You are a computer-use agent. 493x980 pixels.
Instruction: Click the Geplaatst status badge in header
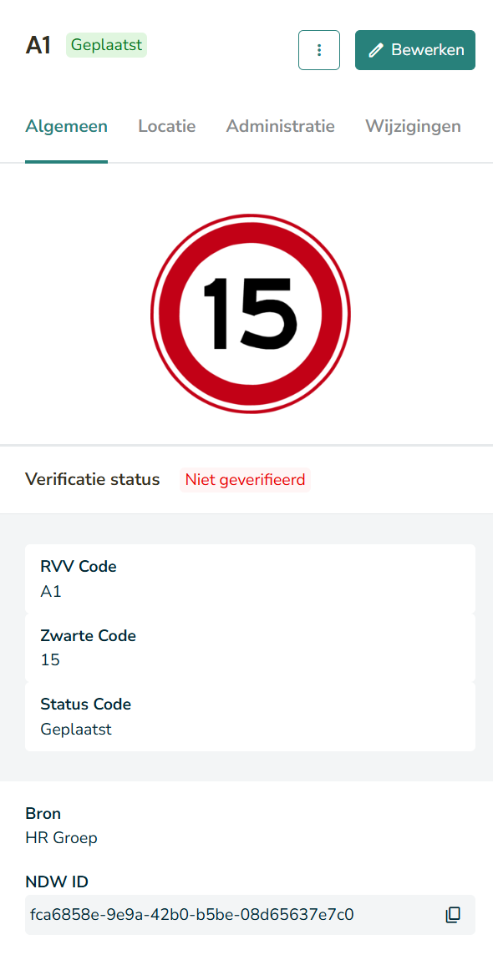pyautogui.click(x=106, y=45)
